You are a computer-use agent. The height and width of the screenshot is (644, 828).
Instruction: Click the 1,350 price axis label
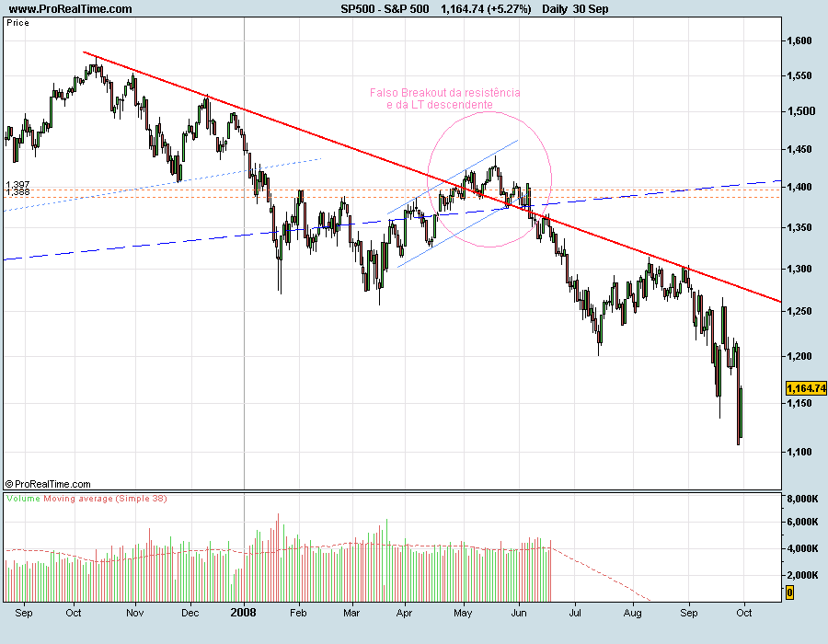coord(799,227)
